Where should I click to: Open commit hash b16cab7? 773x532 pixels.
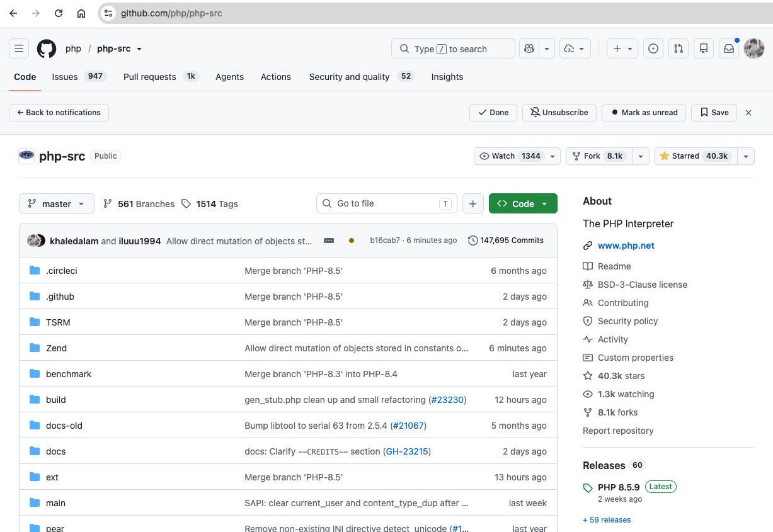(385, 241)
